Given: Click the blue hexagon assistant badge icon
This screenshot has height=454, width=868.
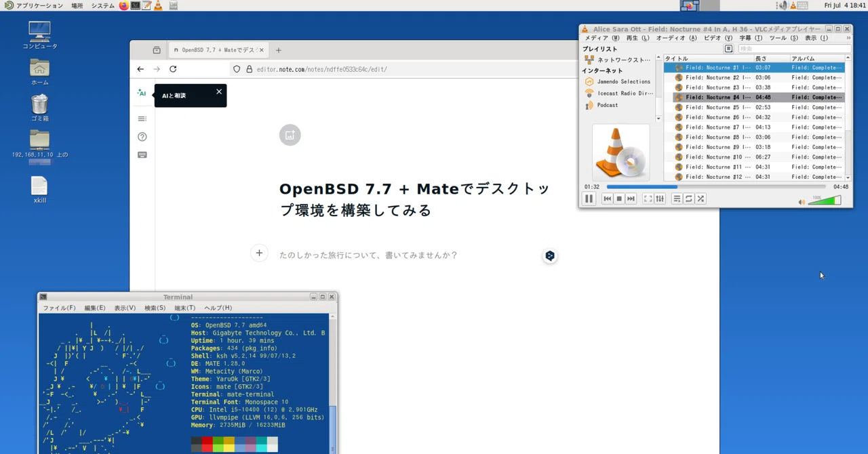Looking at the screenshot, I should coord(550,255).
